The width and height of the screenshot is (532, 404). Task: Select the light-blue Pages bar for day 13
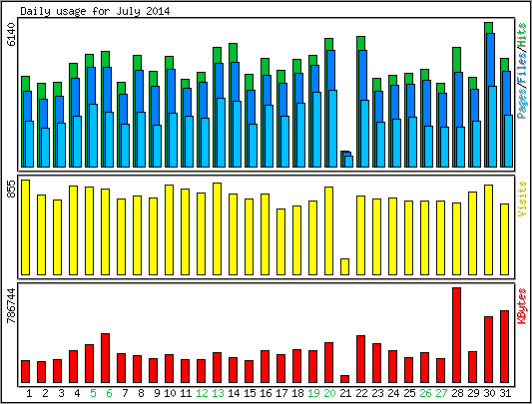coord(222,133)
